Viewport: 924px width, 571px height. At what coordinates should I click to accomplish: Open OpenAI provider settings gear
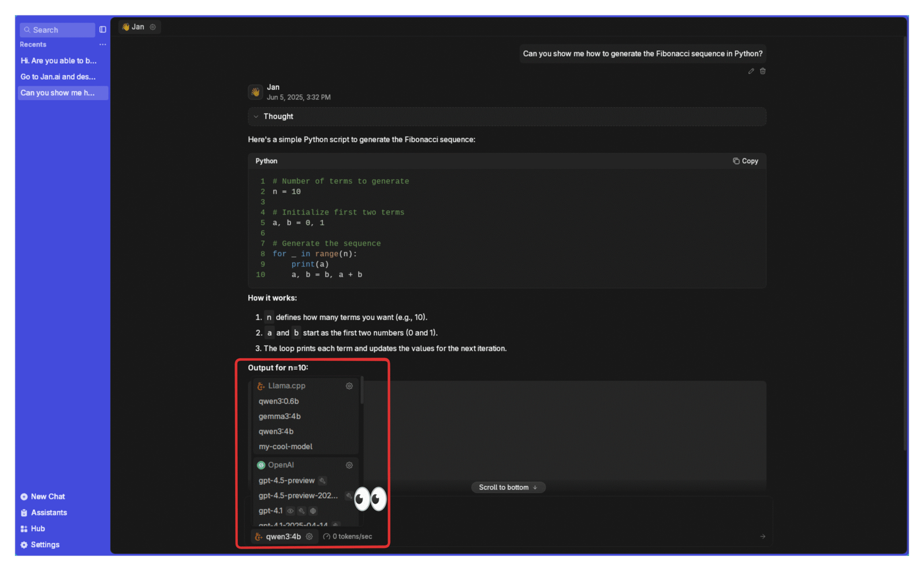pos(349,465)
